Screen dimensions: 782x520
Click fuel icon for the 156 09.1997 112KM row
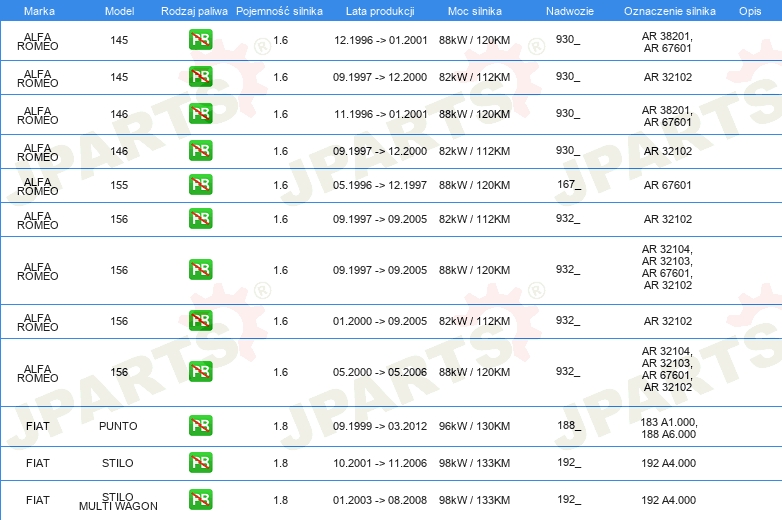[x=200, y=219]
